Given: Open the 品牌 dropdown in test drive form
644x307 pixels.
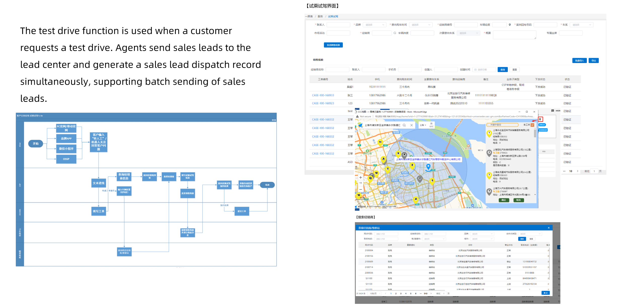Looking at the screenshot, I should pyautogui.click(x=374, y=25).
